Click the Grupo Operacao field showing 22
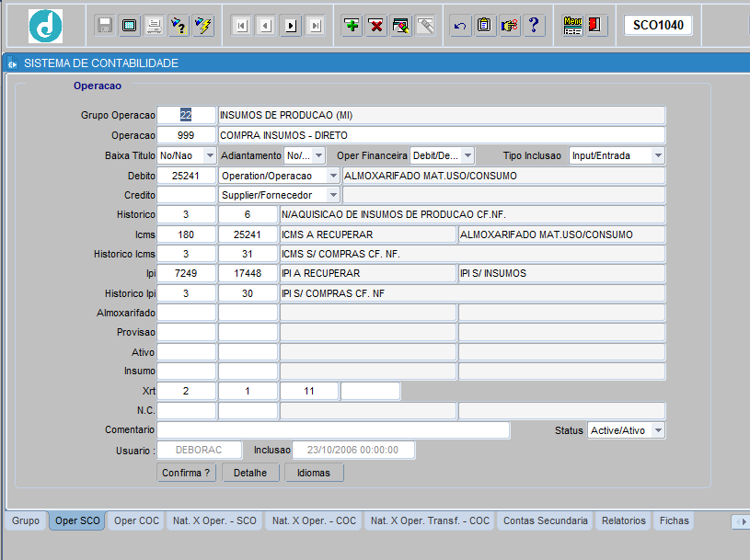This screenshot has height=560, width=750. click(x=186, y=115)
